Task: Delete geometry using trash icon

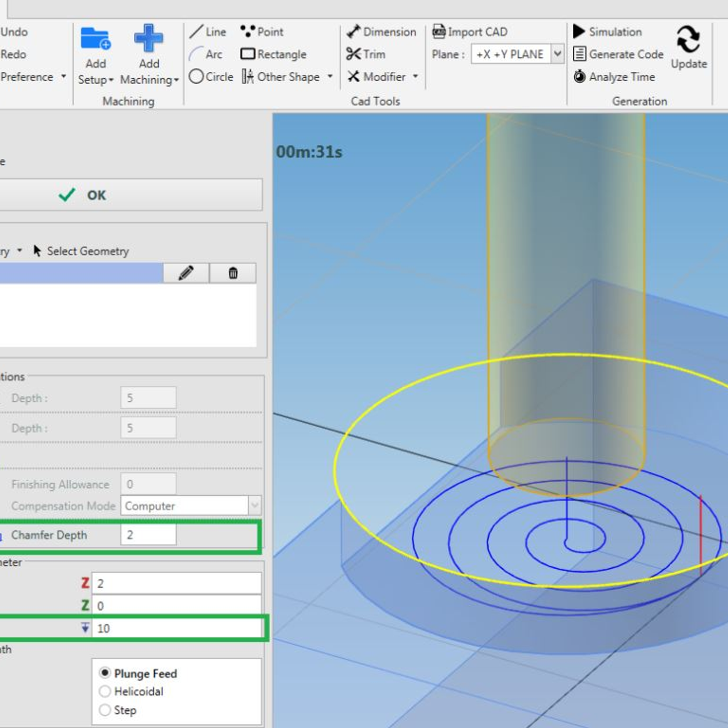Action: point(233,273)
